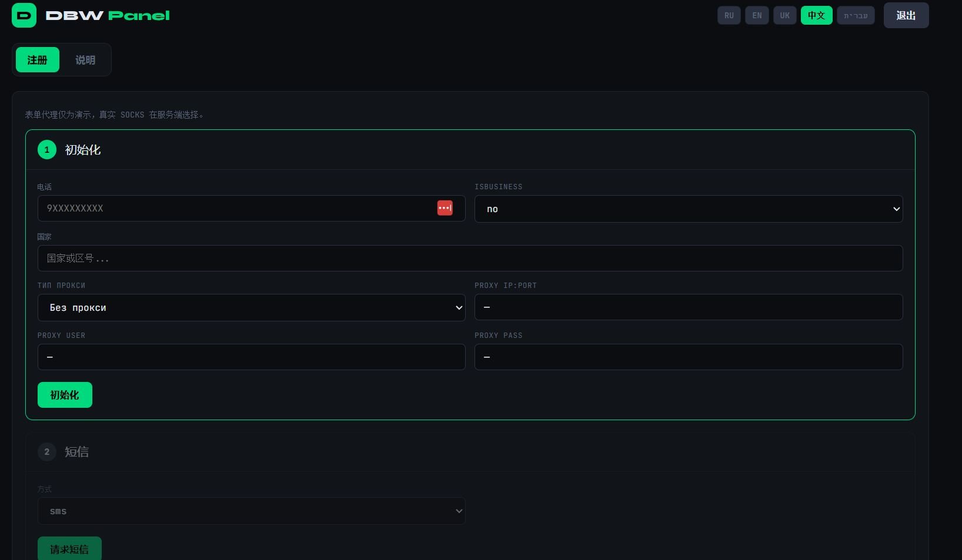The height and width of the screenshot is (560, 962).
Task: Focus the PROXY USER field
Action: point(252,357)
